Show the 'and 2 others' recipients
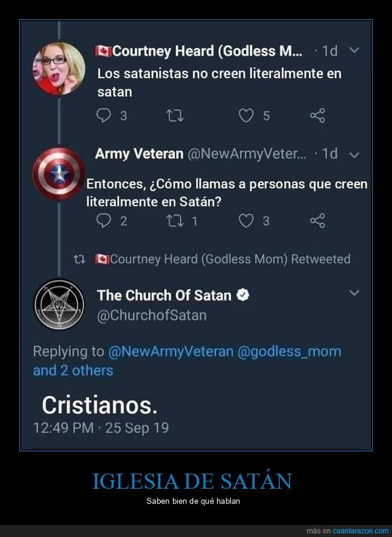Image resolution: width=392 pixels, height=537 pixels. 73,370
